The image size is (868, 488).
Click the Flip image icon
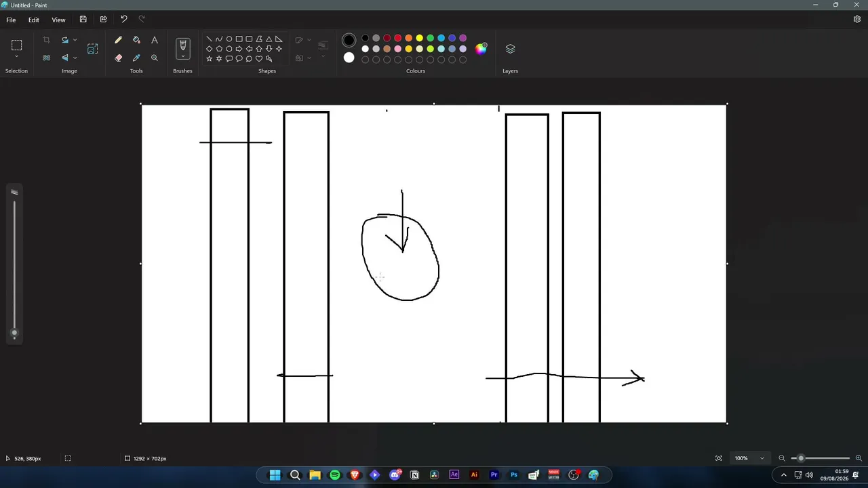(65, 58)
